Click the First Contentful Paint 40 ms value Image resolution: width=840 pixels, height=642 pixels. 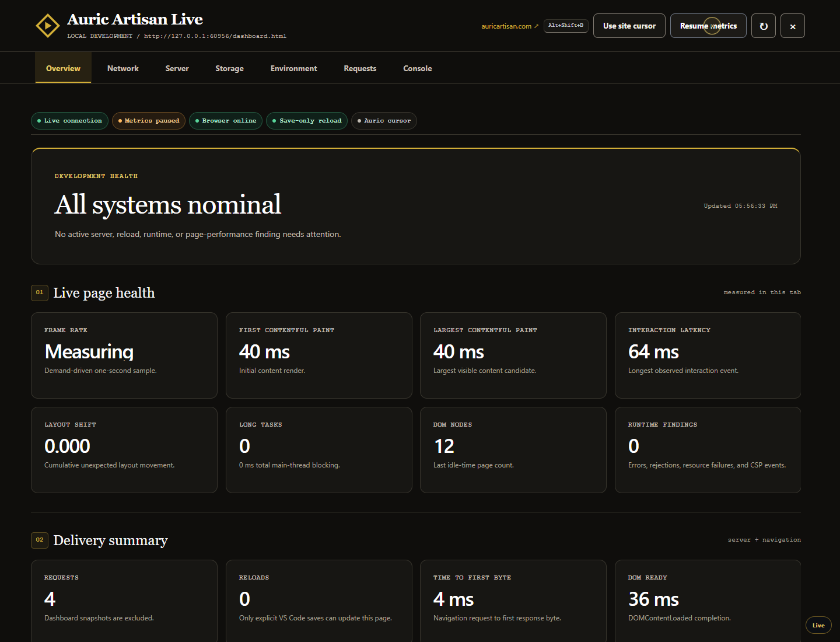pyautogui.click(x=264, y=352)
